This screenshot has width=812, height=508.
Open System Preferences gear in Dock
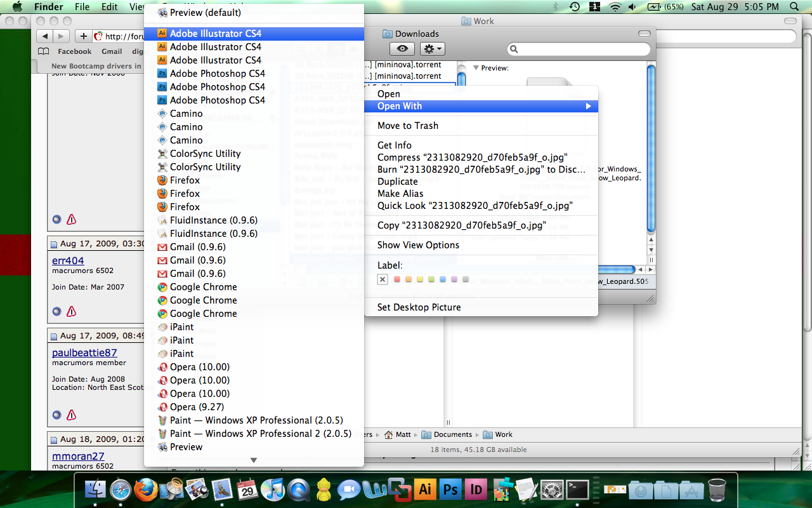tap(552, 490)
